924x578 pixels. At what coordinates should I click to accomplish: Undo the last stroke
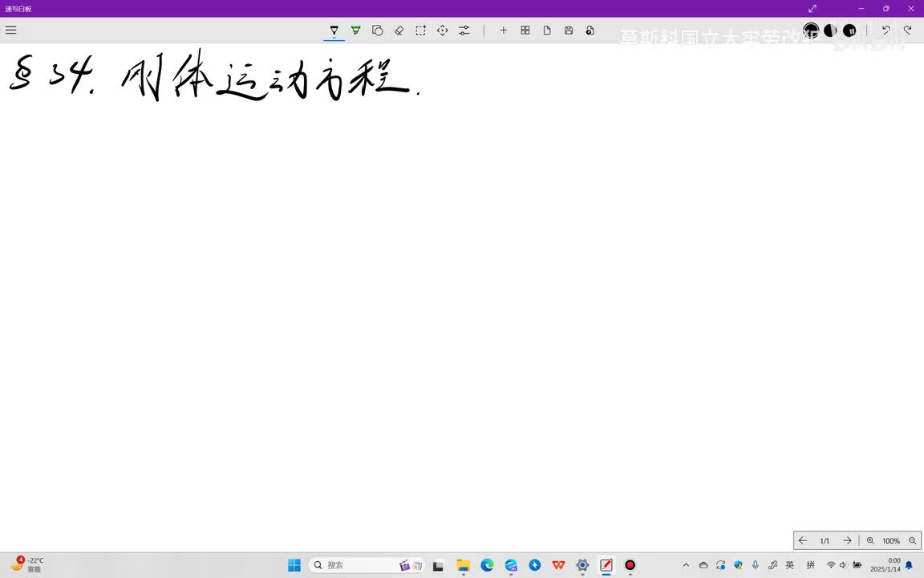[x=885, y=30]
